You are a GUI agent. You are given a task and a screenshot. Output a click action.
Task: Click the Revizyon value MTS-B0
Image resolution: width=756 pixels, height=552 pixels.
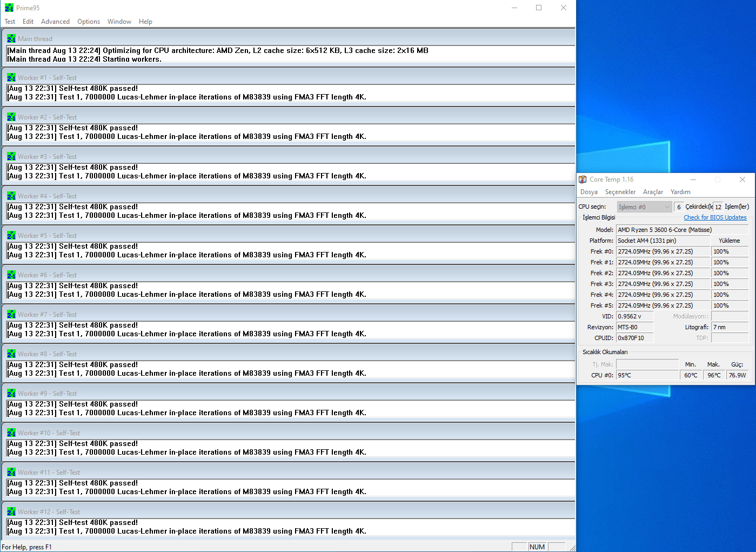635,327
